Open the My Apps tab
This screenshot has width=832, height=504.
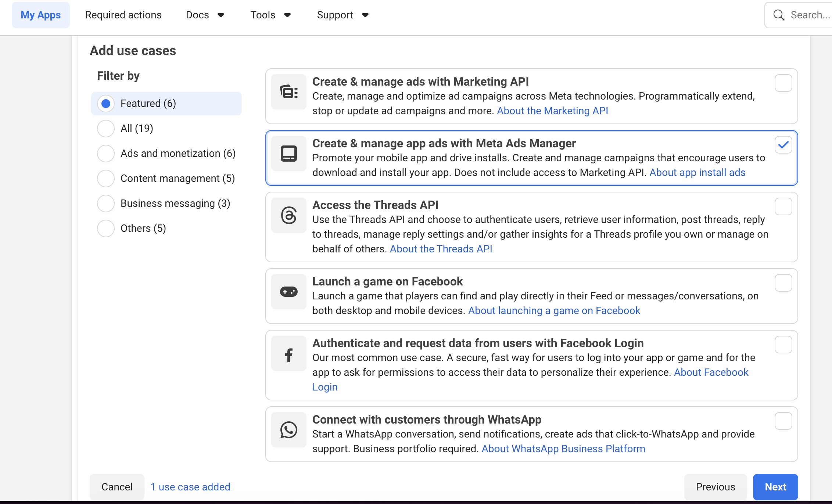(41, 15)
